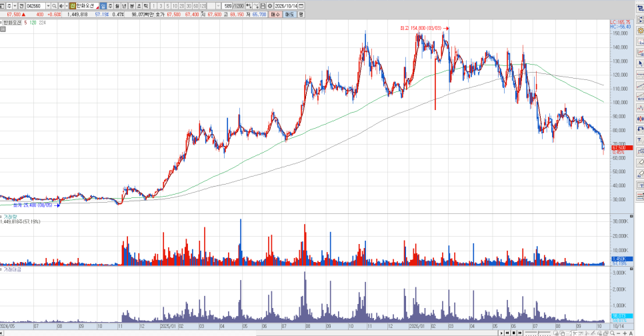Click the swap arrows icon atop right sidebar
Screen dimensions: 644x336
tap(640, 9)
